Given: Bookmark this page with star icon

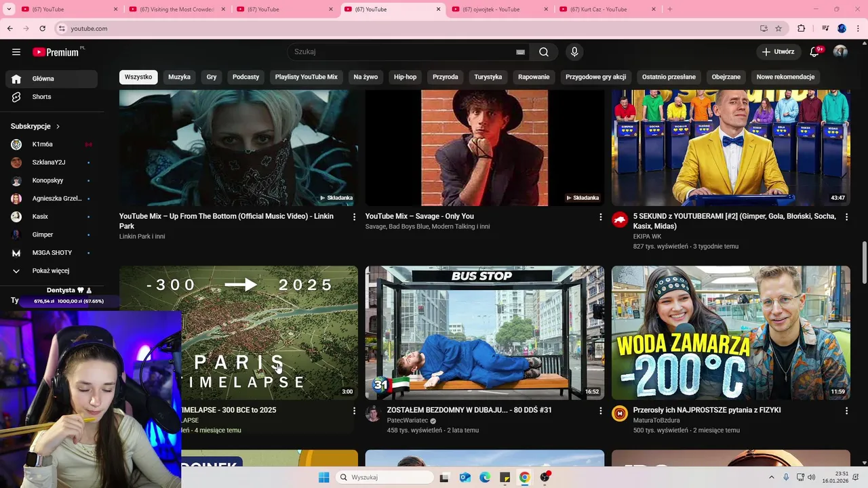Looking at the screenshot, I should (778, 28).
